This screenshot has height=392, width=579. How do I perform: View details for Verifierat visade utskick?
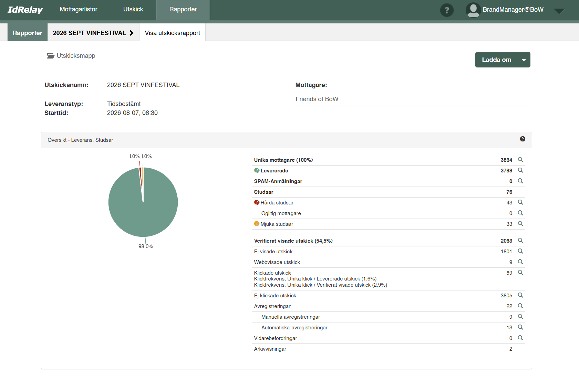pyautogui.click(x=520, y=241)
